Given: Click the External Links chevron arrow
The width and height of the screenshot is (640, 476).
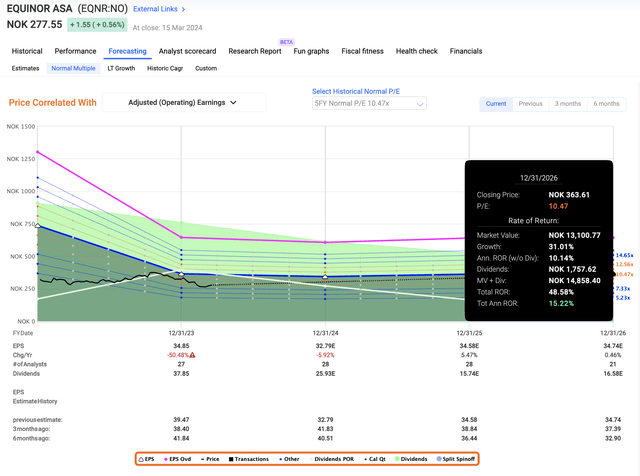Looking at the screenshot, I should 183,9.
